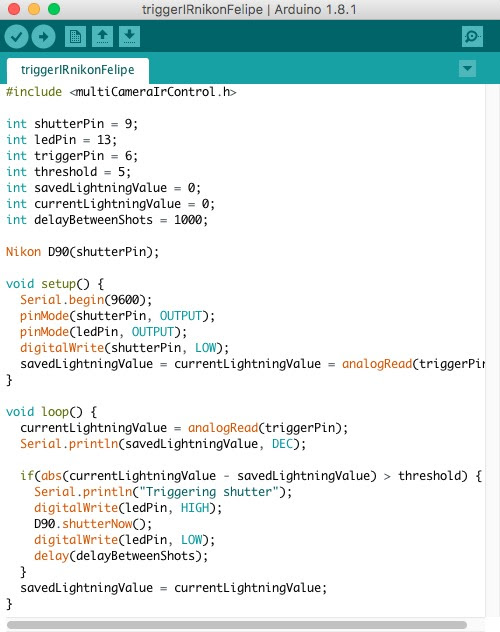Create a new sketch with New icon

[x=75, y=37]
